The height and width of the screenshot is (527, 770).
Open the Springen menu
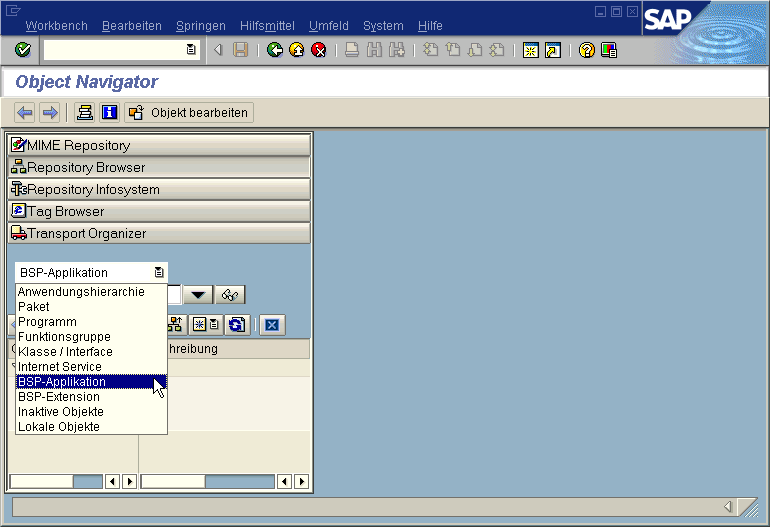(x=201, y=26)
